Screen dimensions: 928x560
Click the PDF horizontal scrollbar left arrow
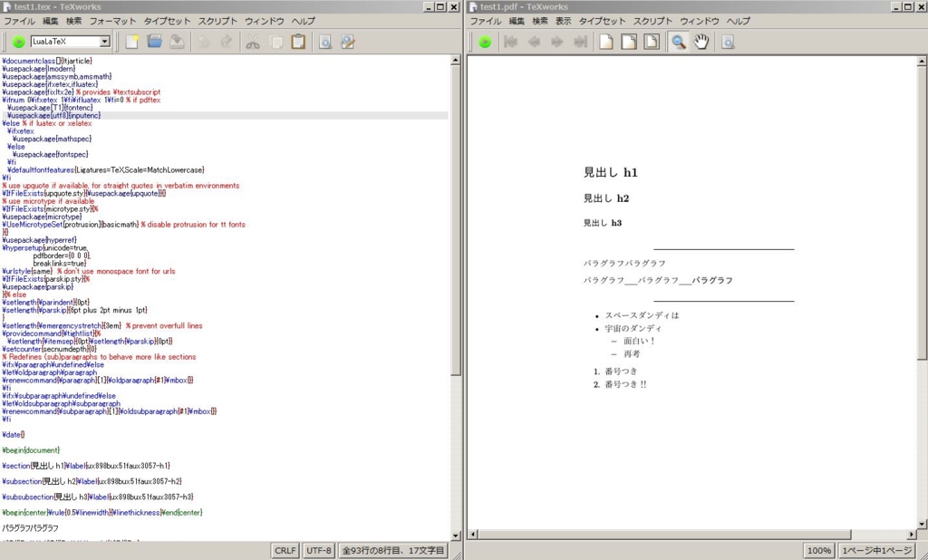[x=473, y=534]
